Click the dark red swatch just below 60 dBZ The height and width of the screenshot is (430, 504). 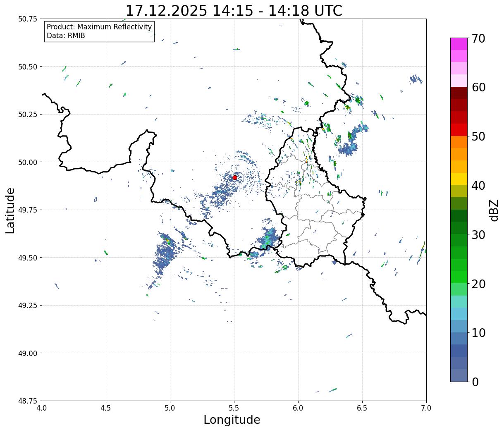pos(459,93)
